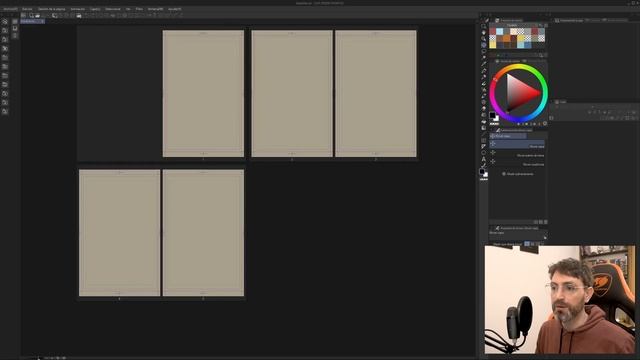Select white sub color below color wheel

tap(497, 119)
